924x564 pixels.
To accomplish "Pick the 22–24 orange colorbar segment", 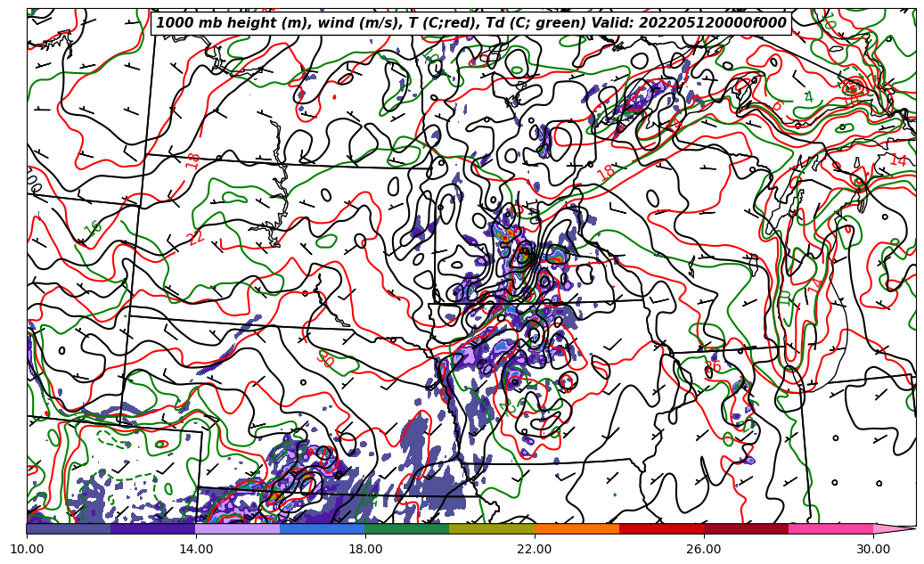I will tap(576, 528).
